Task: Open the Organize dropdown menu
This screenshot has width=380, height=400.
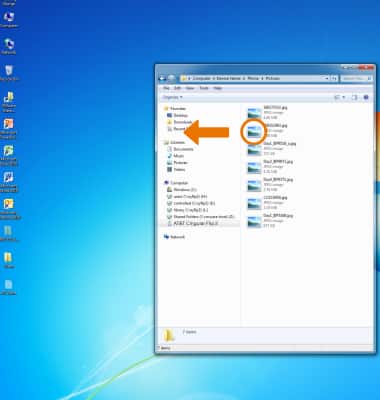Action: 172,97
